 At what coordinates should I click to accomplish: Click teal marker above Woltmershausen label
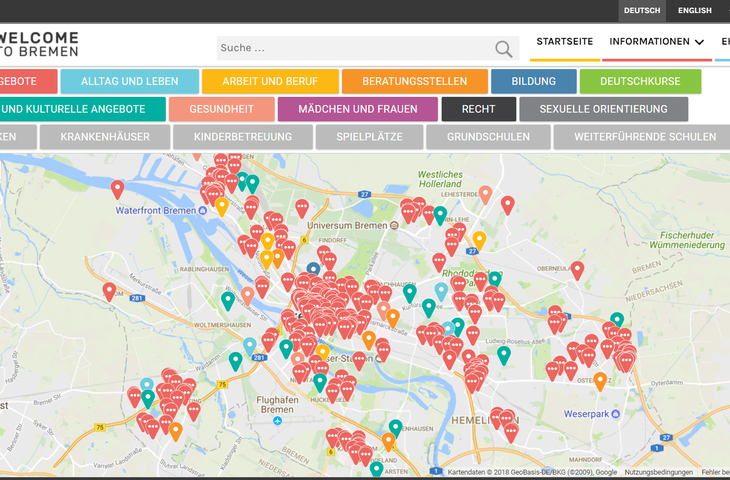[228, 299]
